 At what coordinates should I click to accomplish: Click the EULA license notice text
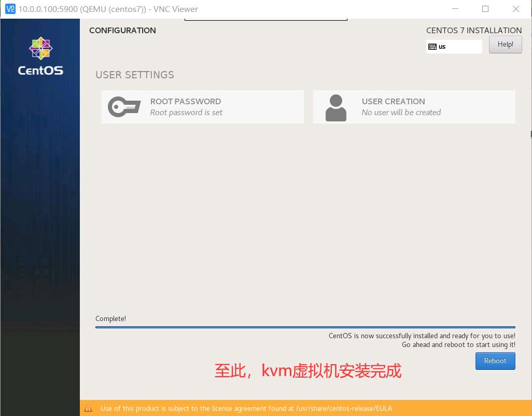point(246,408)
